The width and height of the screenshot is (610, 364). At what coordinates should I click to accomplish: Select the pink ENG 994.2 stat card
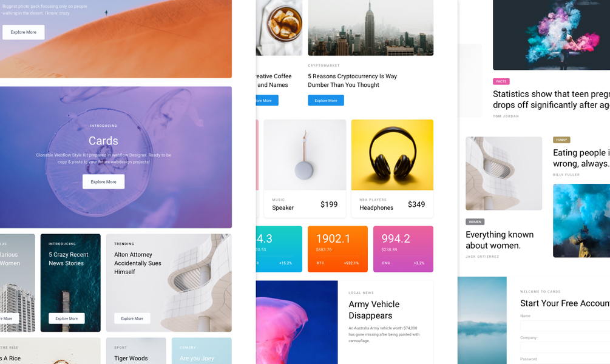click(x=403, y=249)
